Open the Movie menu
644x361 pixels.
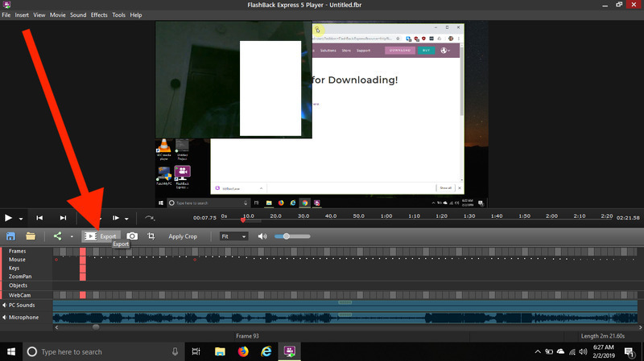(x=58, y=14)
